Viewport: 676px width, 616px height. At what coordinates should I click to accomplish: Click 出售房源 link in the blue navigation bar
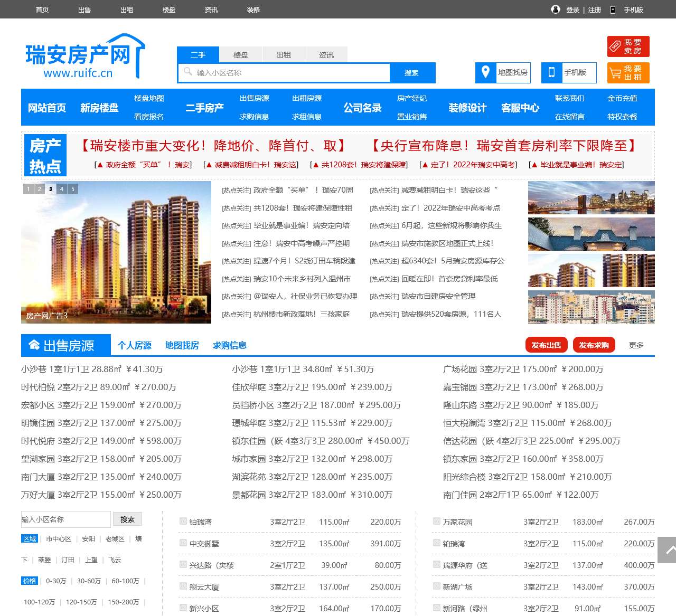(x=255, y=98)
